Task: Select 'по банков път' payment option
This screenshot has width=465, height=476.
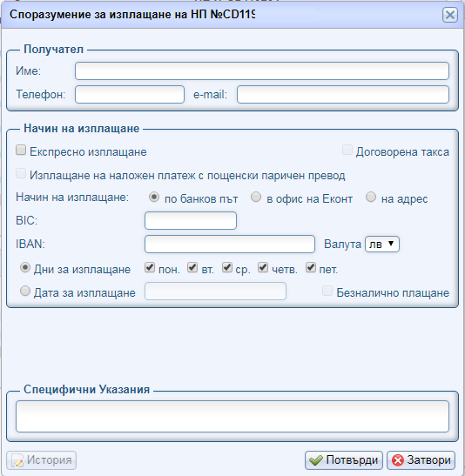Action: pos(154,198)
